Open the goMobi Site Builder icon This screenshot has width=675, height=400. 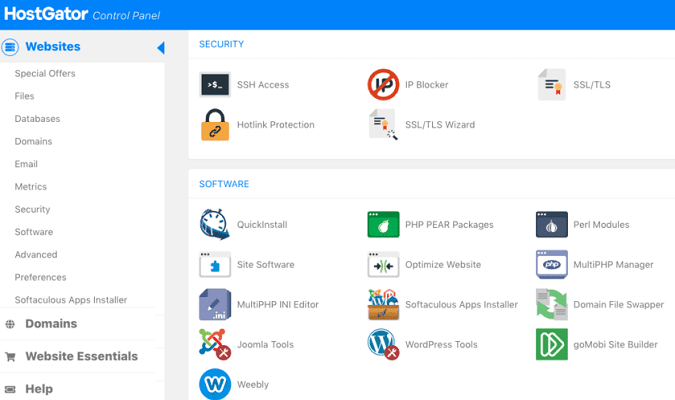point(551,344)
